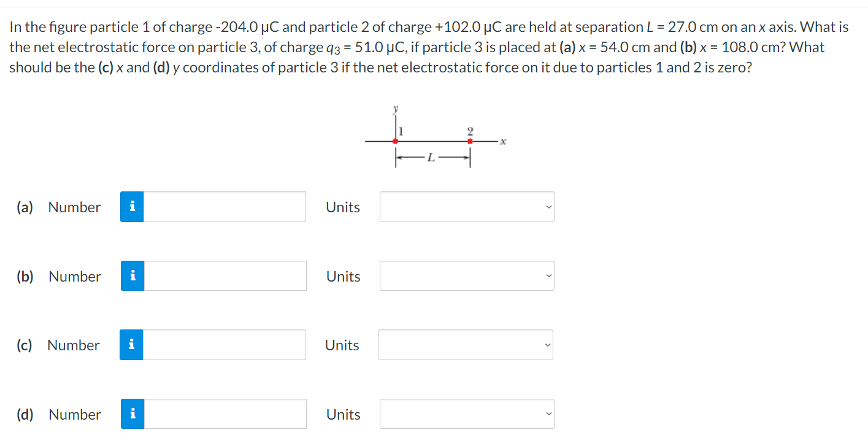Open the Units dropdown for part (a)
The width and height of the screenshot is (868, 446).
tap(466, 207)
